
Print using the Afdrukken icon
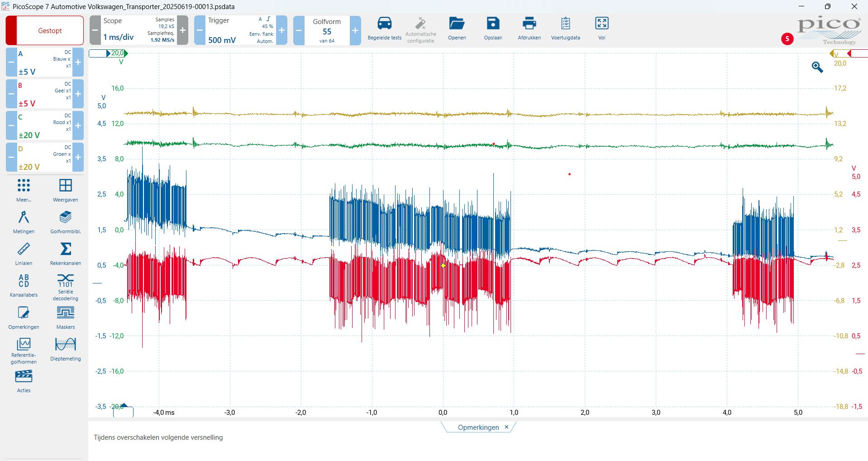529,24
